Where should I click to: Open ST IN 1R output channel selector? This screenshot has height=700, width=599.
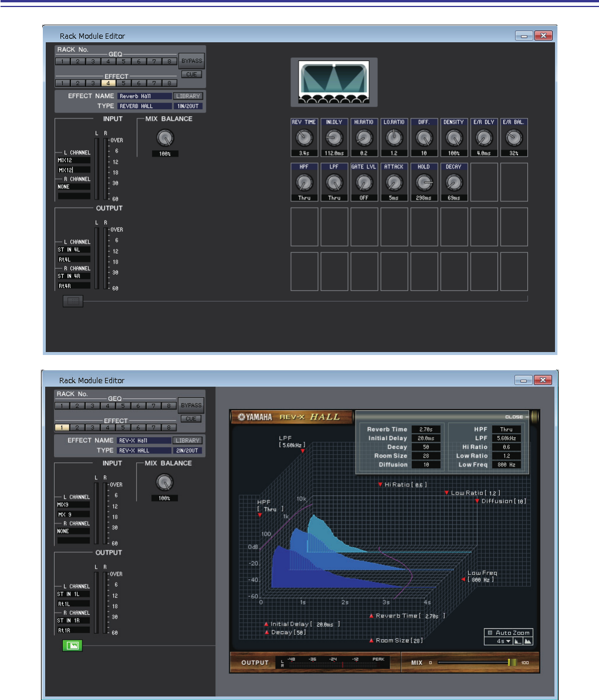pos(73,621)
